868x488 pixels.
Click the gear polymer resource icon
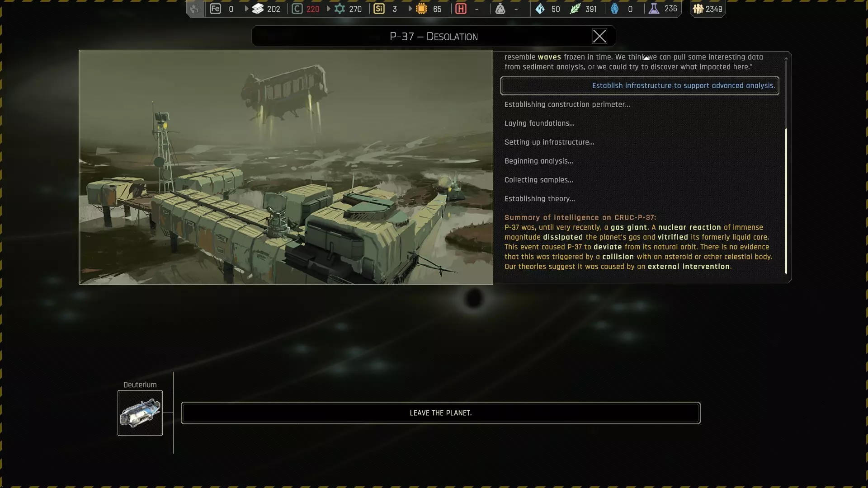[340, 9]
